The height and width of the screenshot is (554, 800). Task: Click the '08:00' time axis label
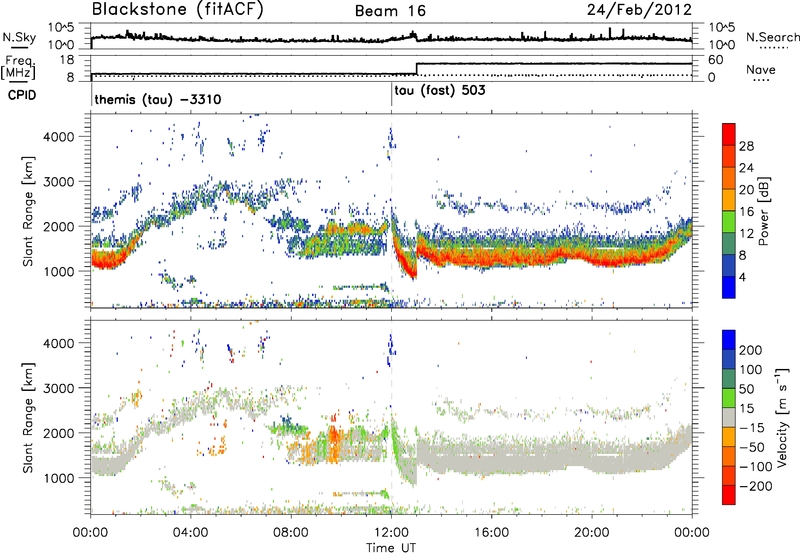(x=291, y=533)
